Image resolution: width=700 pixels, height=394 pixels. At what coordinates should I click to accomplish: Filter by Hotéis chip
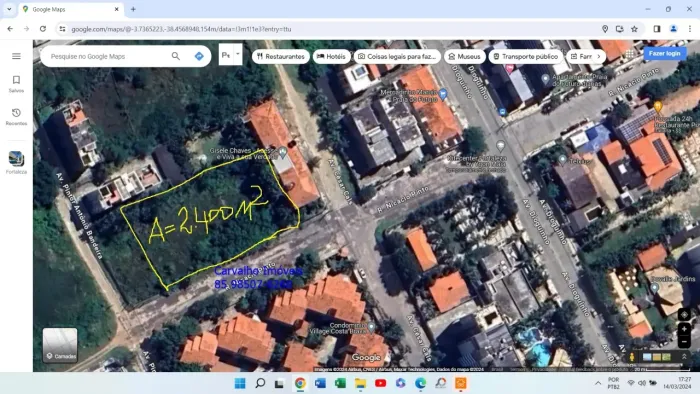point(331,57)
